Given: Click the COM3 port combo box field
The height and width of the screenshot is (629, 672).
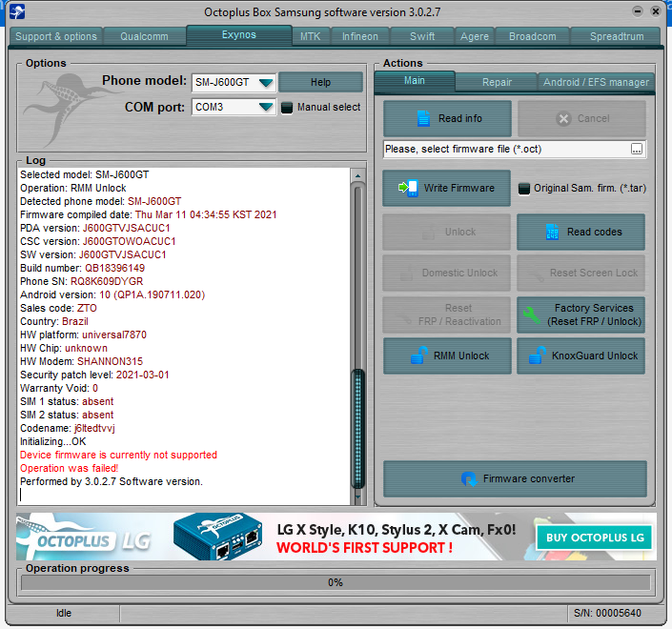Looking at the screenshot, I should (234, 107).
